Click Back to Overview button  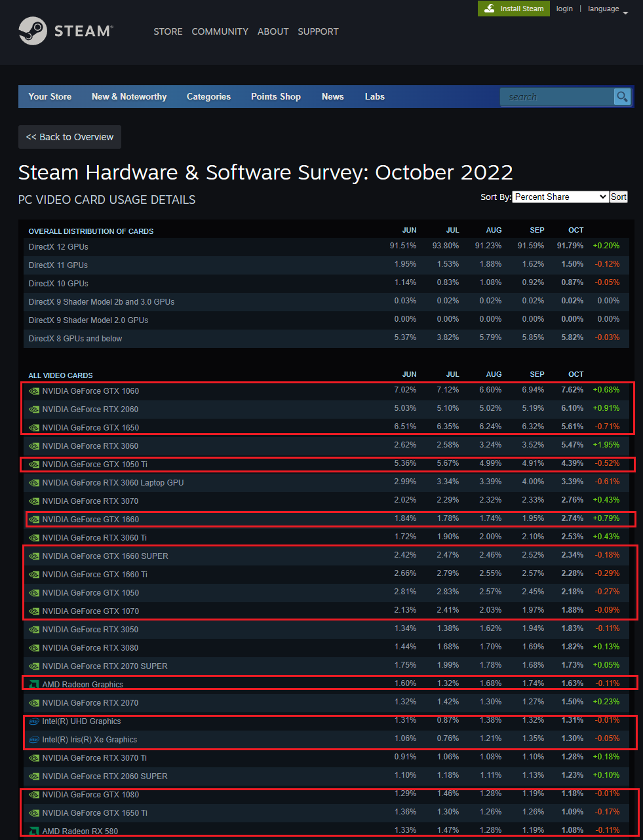[x=69, y=137]
